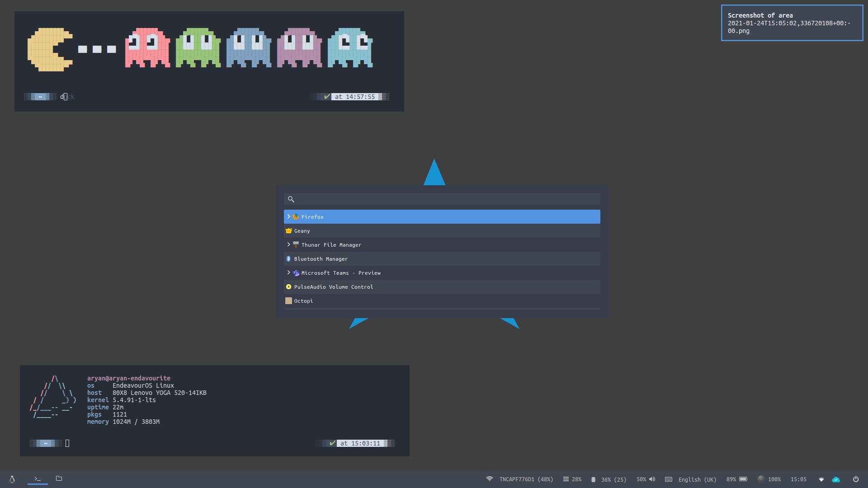This screenshot has width=868, height=488.
Task: Click the battery icon in bar
Action: tap(743, 479)
